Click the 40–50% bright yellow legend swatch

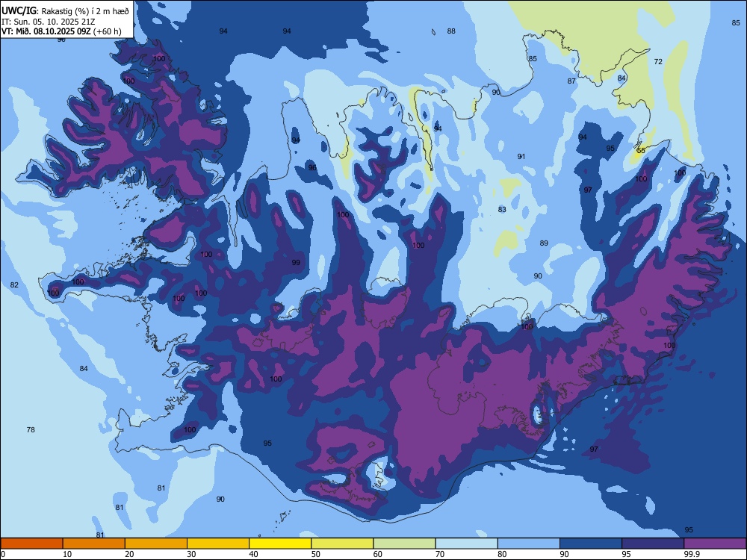tap(280, 544)
